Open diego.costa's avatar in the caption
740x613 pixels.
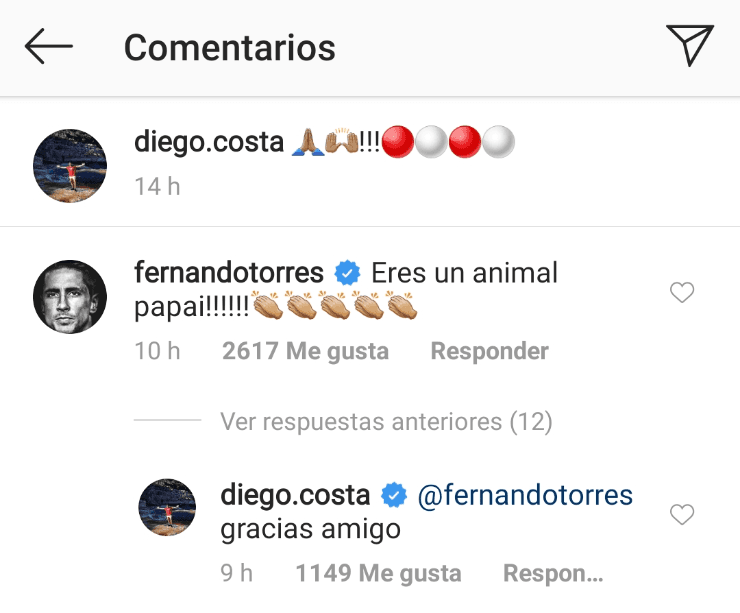pyautogui.click(x=70, y=165)
